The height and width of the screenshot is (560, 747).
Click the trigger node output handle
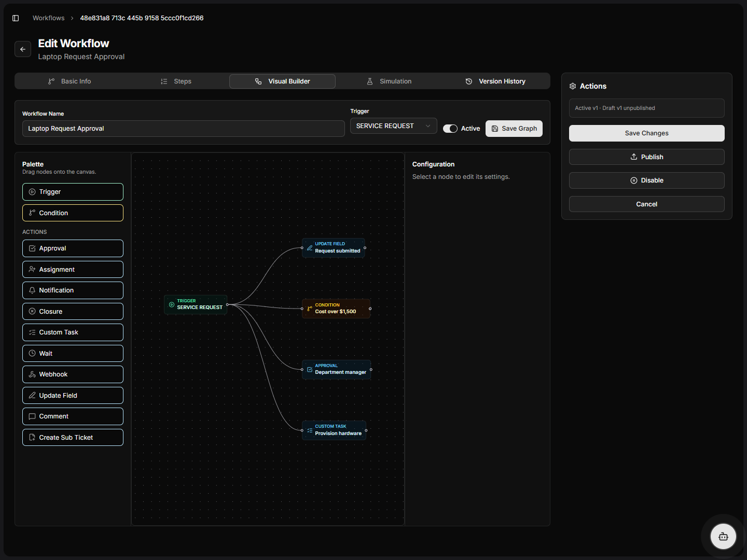(x=227, y=304)
